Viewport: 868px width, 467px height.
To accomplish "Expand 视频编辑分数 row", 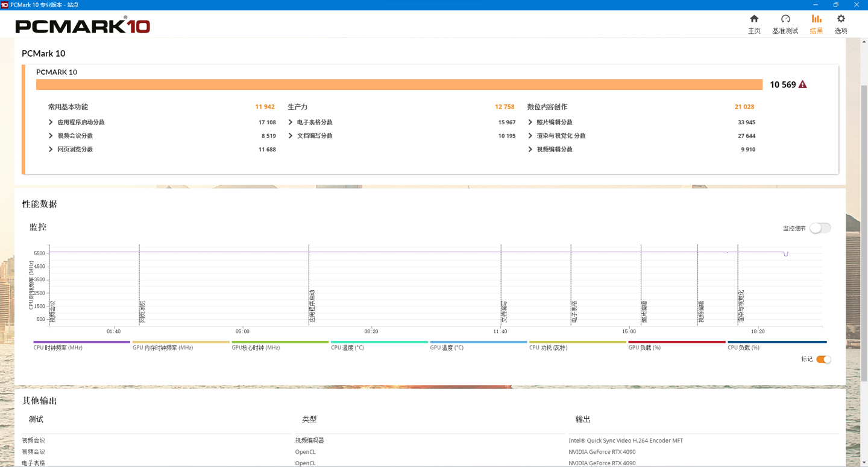I will pyautogui.click(x=530, y=150).
